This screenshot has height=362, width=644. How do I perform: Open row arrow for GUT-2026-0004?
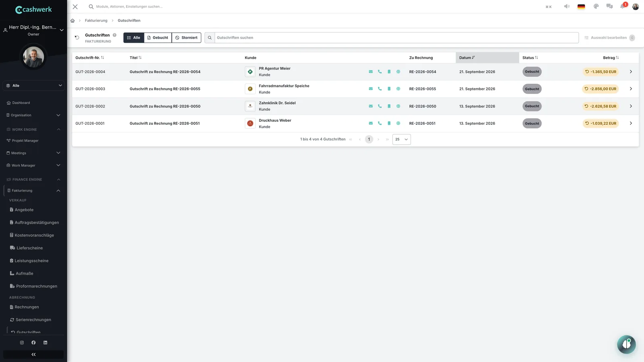pyautogui.click(x=631, y=72)
